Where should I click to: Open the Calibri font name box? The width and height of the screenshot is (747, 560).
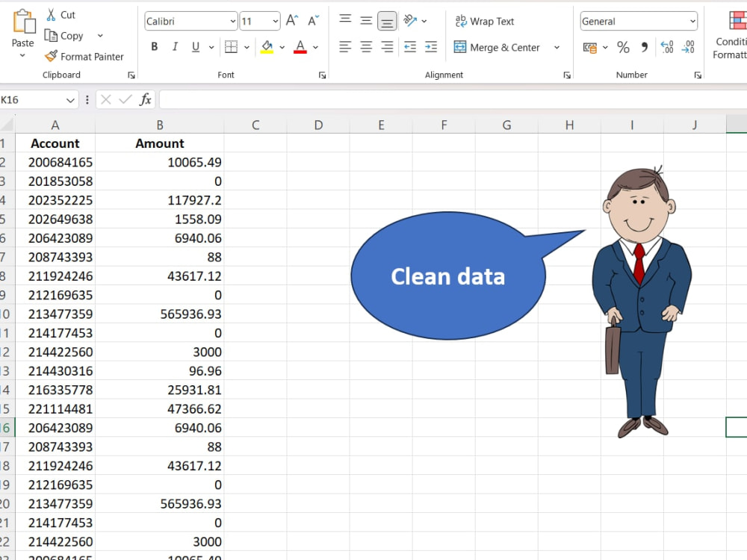(x=190, y=22)
